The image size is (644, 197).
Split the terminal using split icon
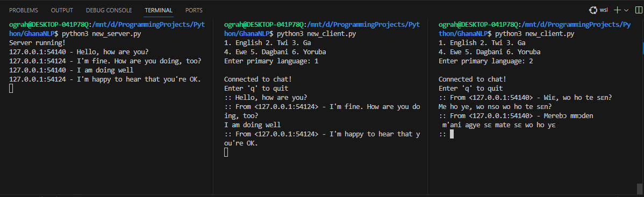[x=638, y=10]
